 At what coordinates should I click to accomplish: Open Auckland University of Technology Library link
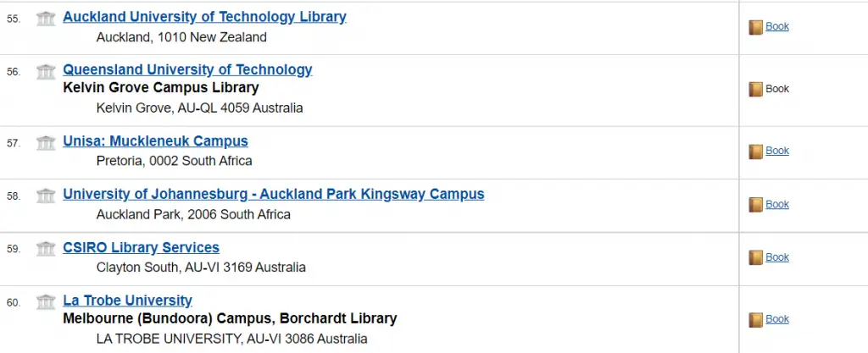coord(204,17)
